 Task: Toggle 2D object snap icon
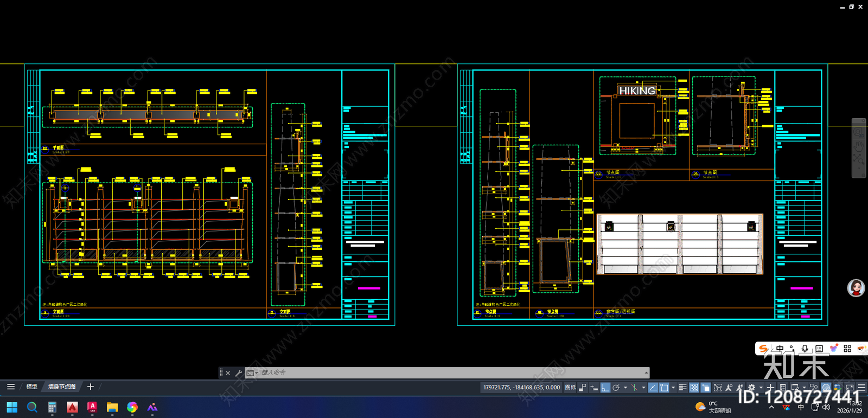pyautogui.click(x=664, y=387)
